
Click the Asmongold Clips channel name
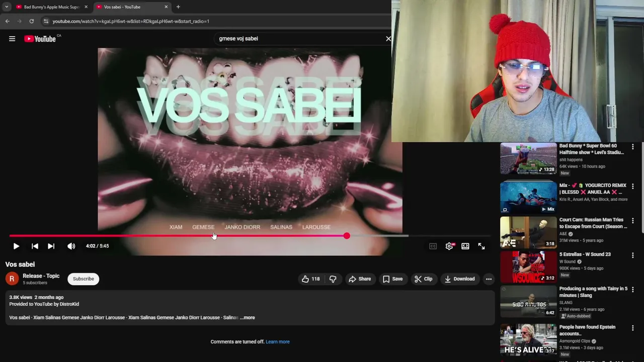point(575,341)
